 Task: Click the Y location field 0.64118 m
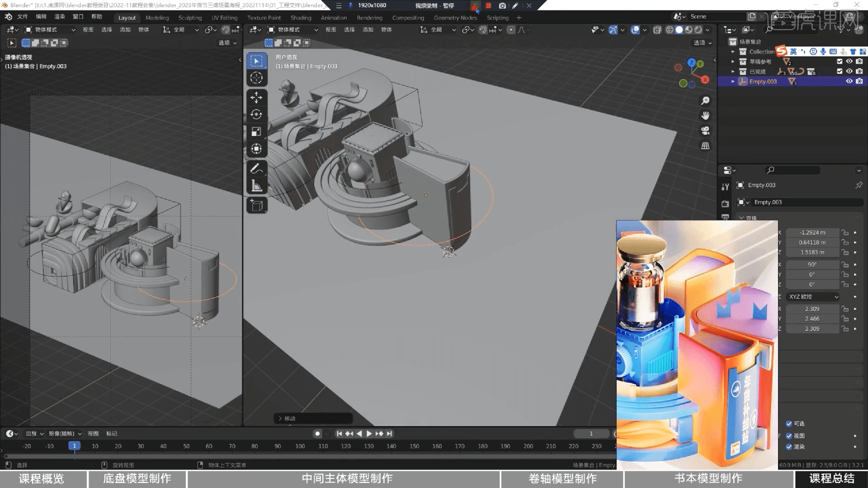(812, 243)
